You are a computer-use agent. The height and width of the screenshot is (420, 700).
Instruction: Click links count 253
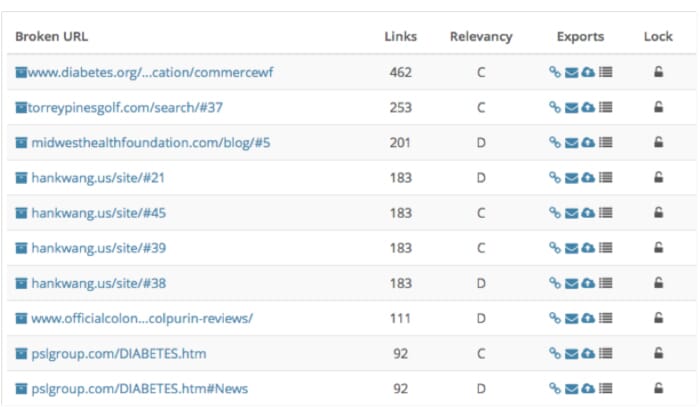coord(400,108)
